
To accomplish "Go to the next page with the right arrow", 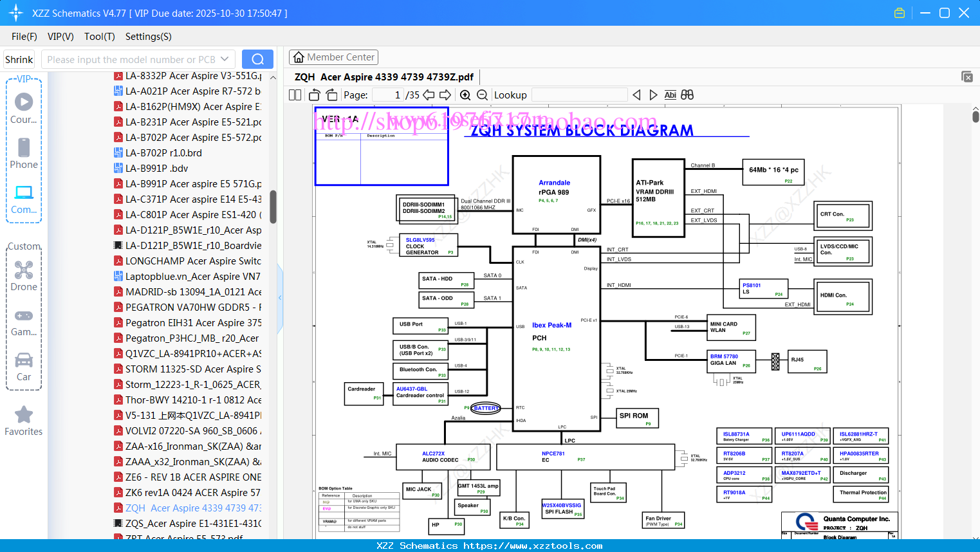I will (x=445, y=95).
